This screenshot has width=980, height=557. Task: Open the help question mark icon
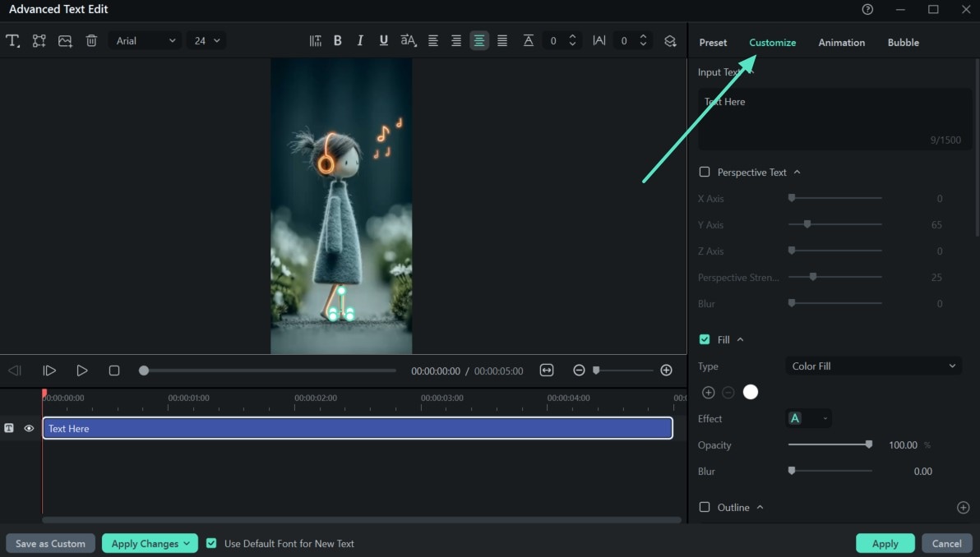point(867,9)
